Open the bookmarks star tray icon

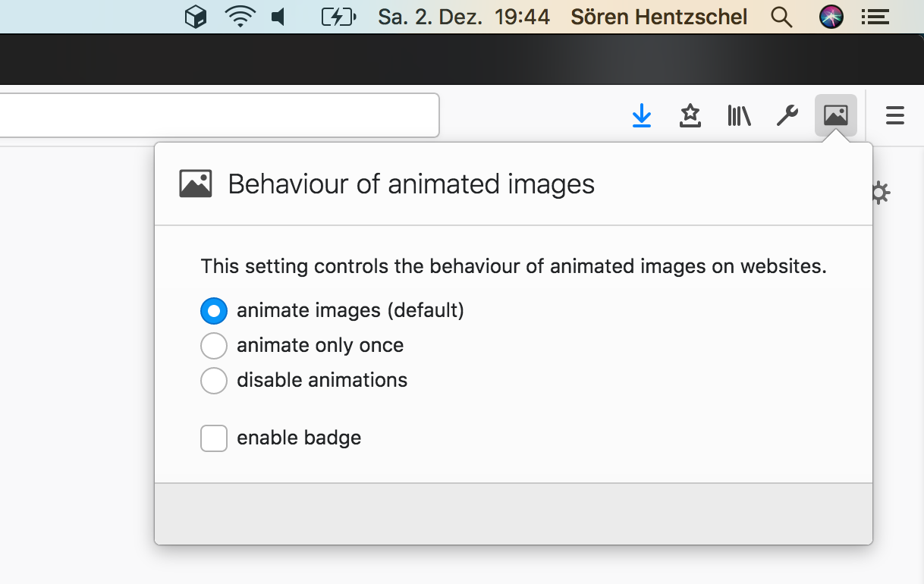pos(690,115)
